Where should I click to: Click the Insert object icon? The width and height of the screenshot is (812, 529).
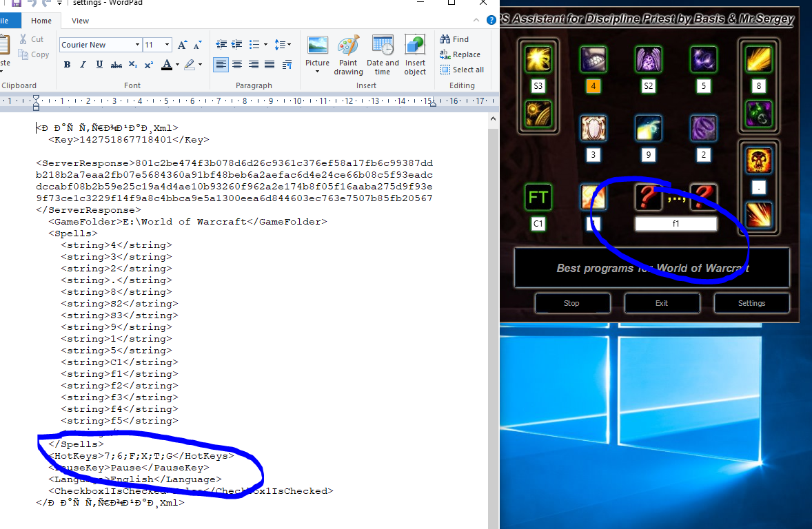click(x=415, y=55)
